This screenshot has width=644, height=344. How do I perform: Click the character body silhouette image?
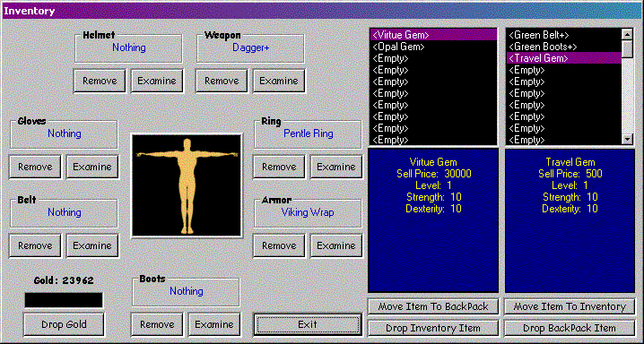coord(187,185)
